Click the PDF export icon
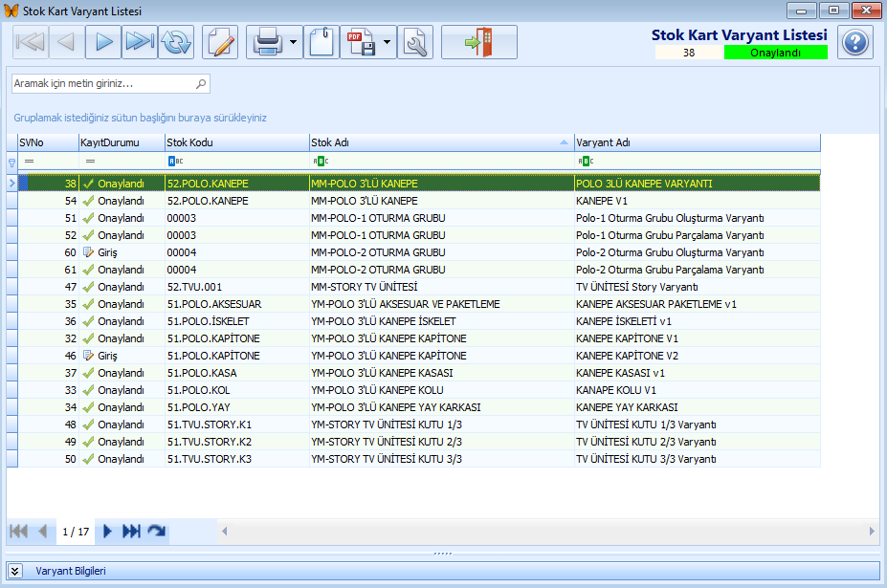 (x=361, y=42)
